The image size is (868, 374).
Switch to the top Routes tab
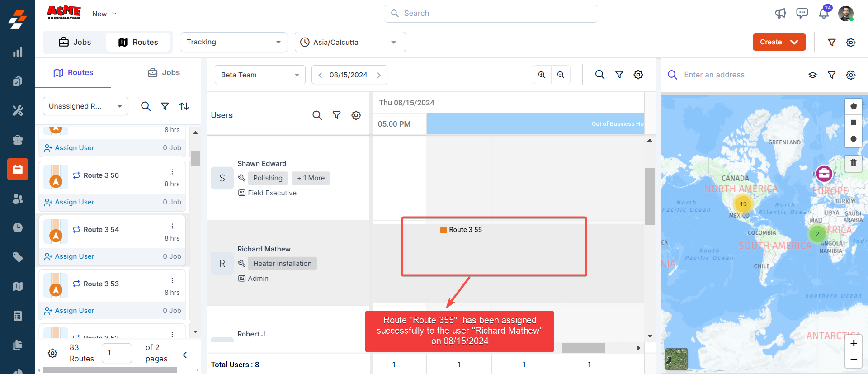pyautogui.click(x=138, y=42)
